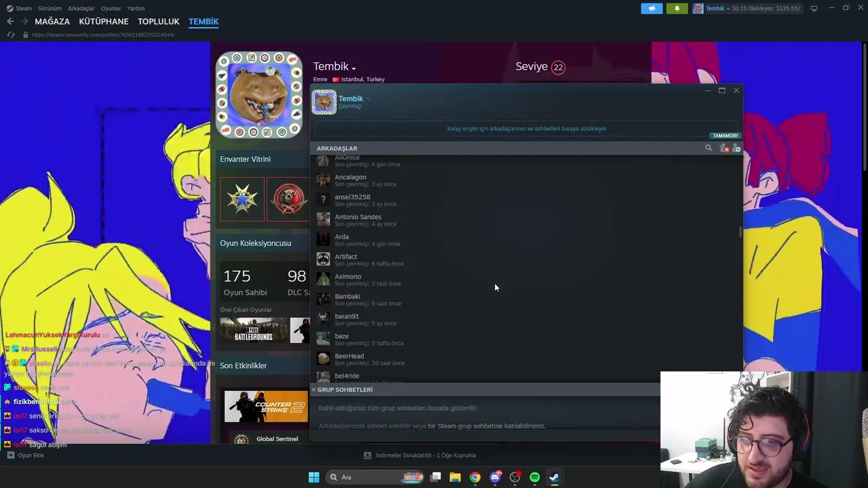Image resolution: width=868 pixels, height=488 pixels.
Task: Click the large Tembik profile avatar
Action: tap(259, 95)
